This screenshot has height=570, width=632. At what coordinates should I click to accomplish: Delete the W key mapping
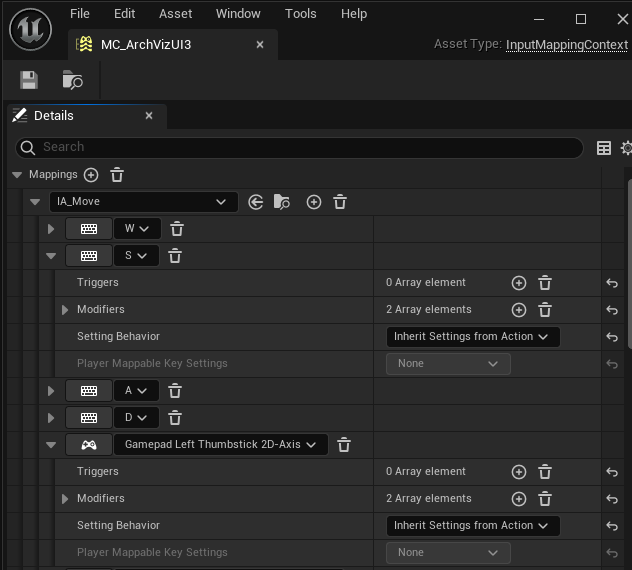(177, 229)
